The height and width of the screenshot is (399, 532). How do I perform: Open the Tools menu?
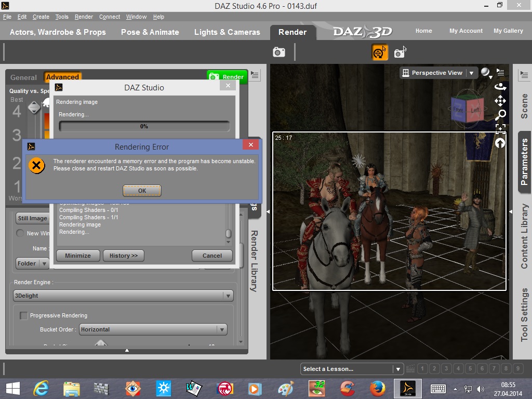tap(62, 17)
